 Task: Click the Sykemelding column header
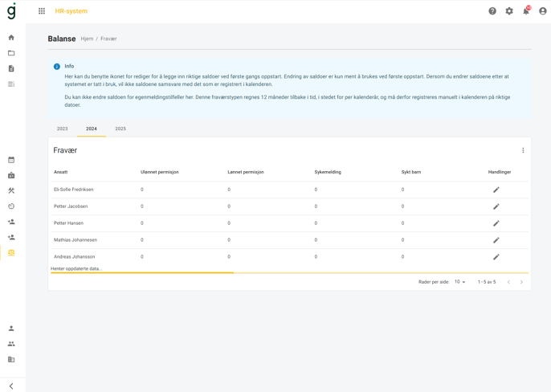pos(328,172)
